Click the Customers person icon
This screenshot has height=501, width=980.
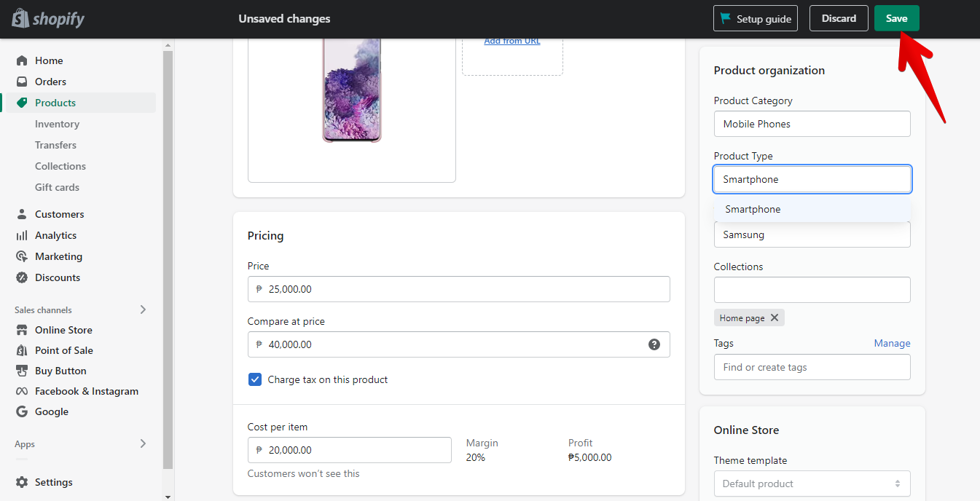click(x=22, y=214)
